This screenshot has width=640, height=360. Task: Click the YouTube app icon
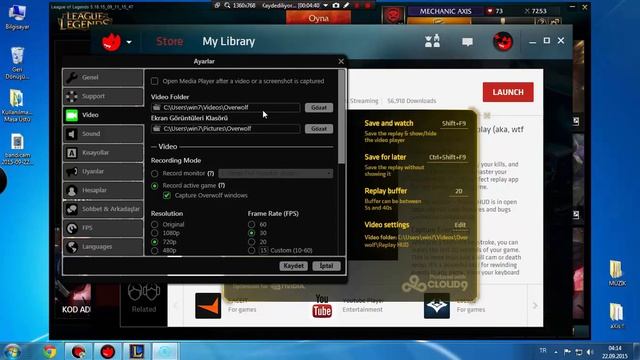coord(322,306)
